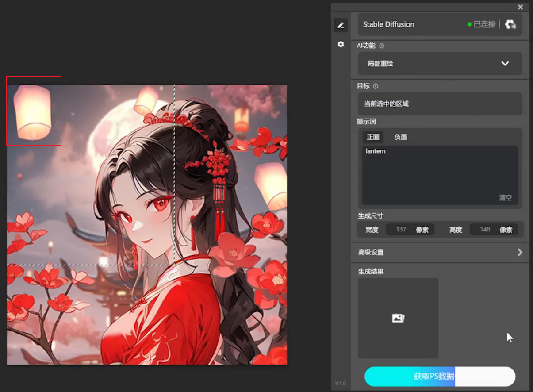The height and width of the screenshot is (392, 533).
Task: Close the plugin panel with X
Action: 521,7
